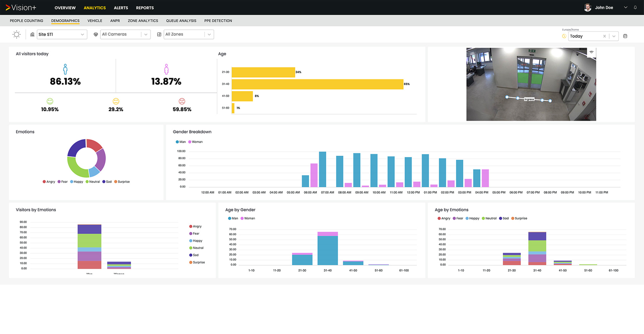The image size is (644, 334).
Task: Toggle the Happy legend under Age by Emotions
Action: point(472,218)
